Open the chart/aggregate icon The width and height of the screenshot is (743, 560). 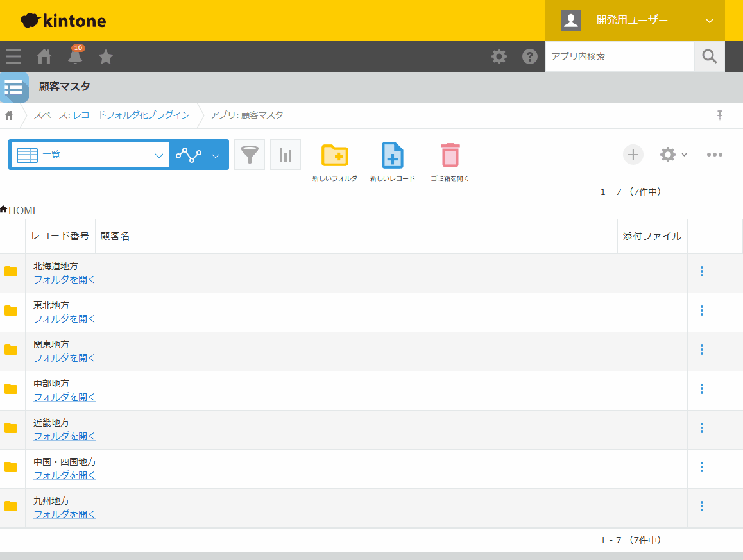click(286, 154)
